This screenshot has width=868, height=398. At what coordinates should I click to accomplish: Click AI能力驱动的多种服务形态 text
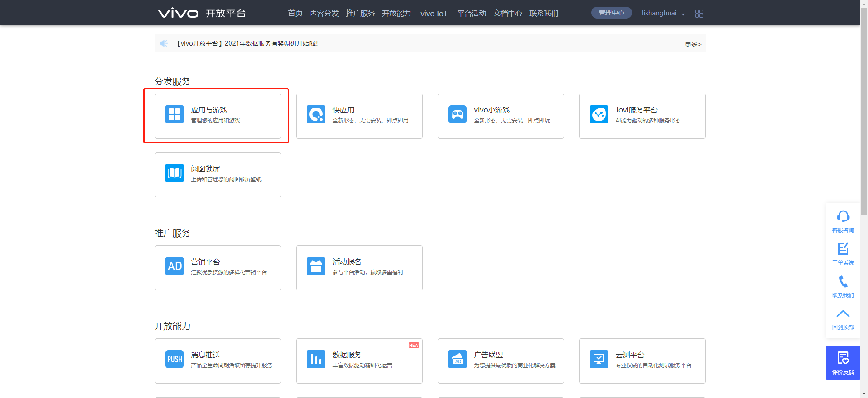[648, 121]
